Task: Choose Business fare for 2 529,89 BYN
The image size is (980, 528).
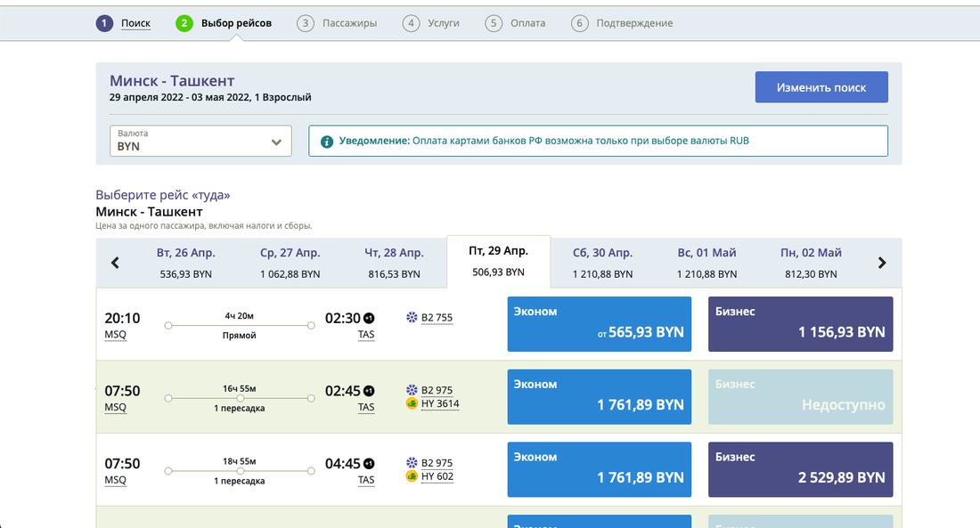Action: [x=800, y=469]
